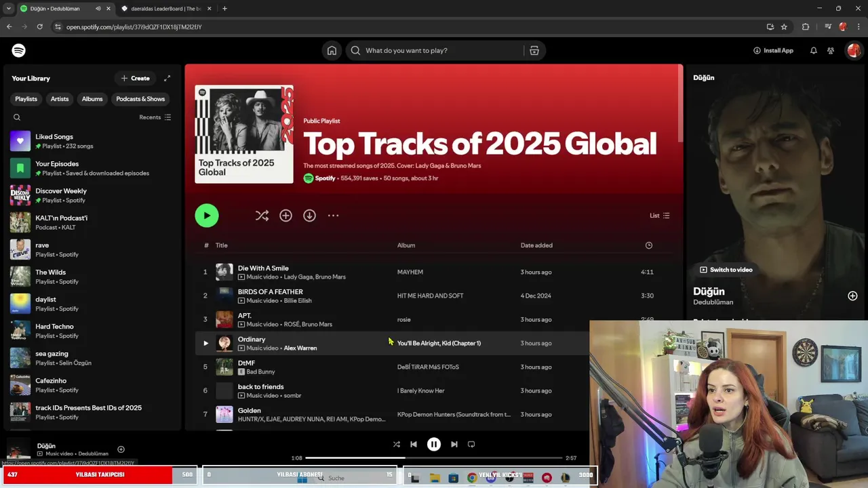
Task: Open the Recents sort dropdown
Action: click(155, 117)
